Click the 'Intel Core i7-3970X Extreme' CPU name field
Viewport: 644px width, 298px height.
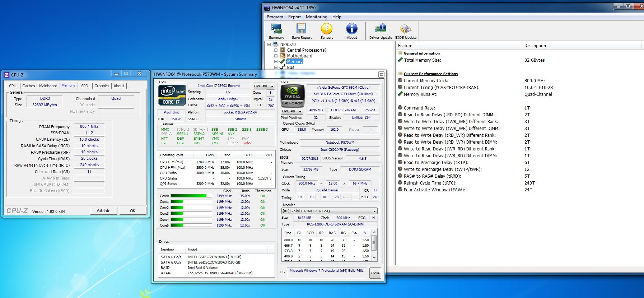(x=219, y=86)
